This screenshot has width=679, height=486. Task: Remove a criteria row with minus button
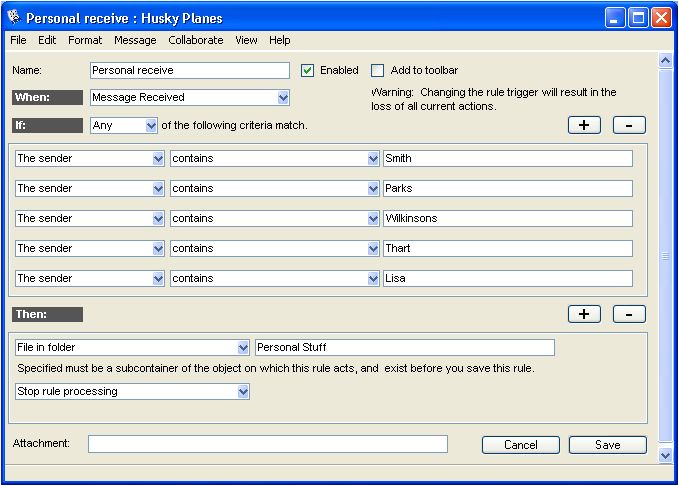pyautogui.click(x=629, y=125)
